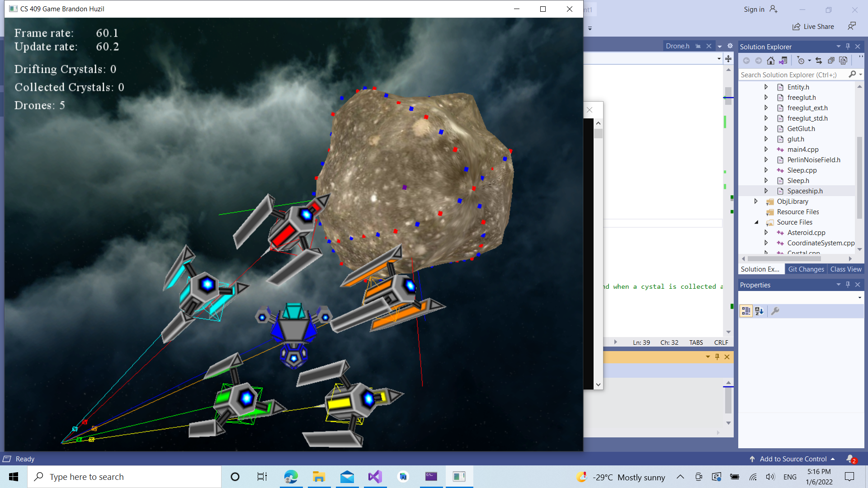The image size is (868, 488).
Task: Click Solution Explorer horizontal scrollbar thumb
Action: click(784, 259)
